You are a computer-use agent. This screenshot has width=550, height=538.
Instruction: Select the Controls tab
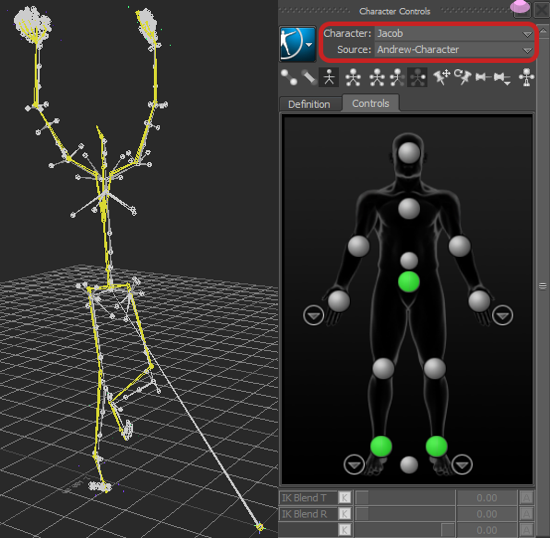coord(370,103)
